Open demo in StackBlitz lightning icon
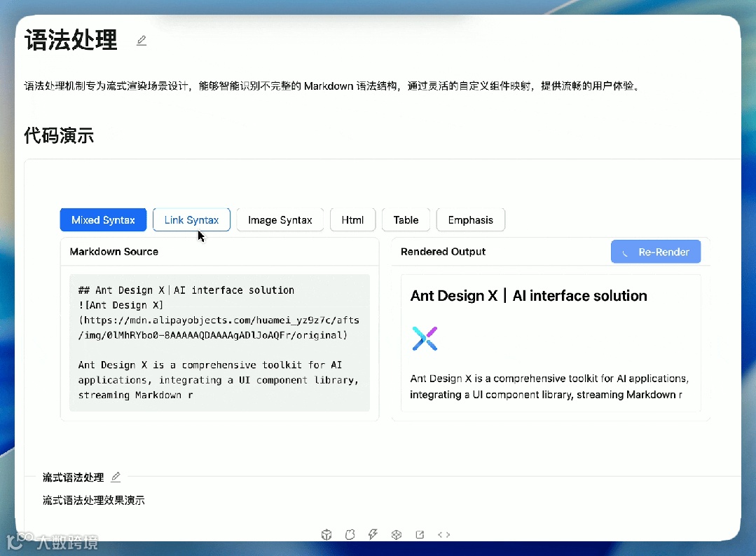 point(373,534)
